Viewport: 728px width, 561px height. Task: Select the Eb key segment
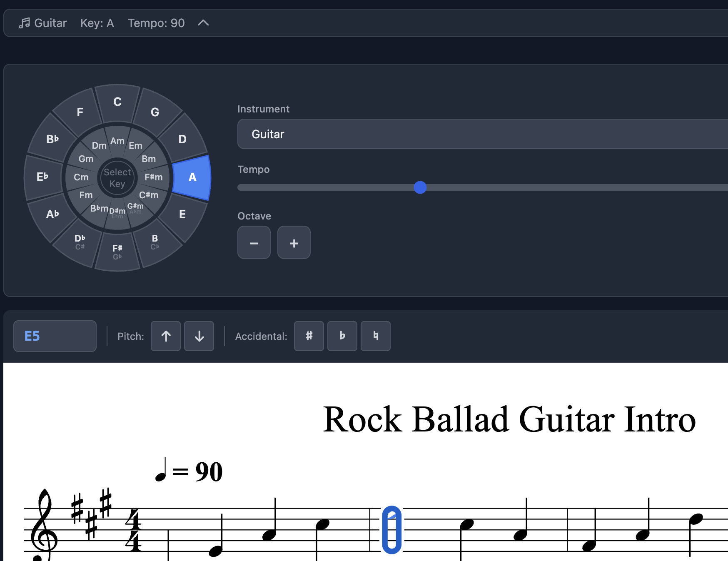(42, 176)
